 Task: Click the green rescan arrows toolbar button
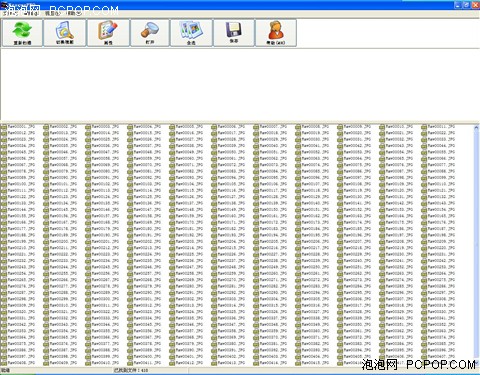point(22,33)
